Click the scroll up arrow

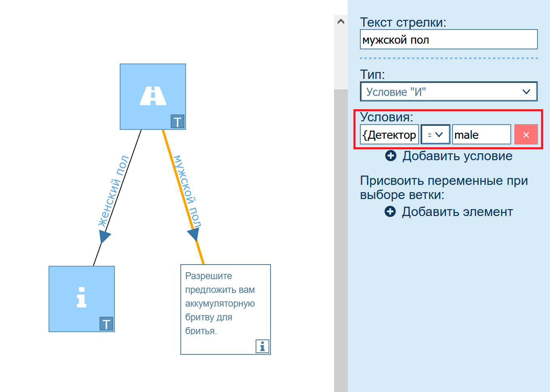pyautogui.click(x=341, y=22)
